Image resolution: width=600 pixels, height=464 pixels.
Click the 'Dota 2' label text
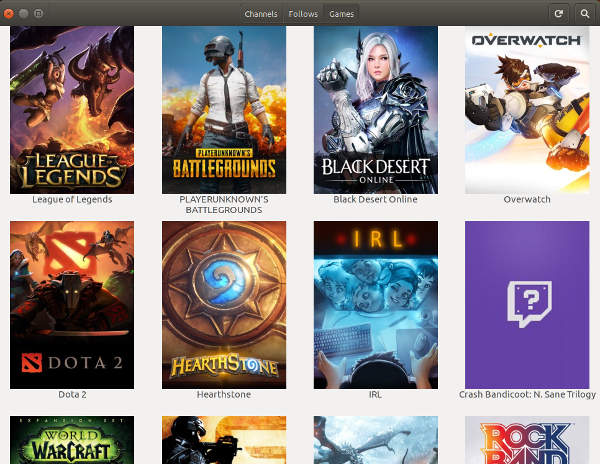point(72,394)
